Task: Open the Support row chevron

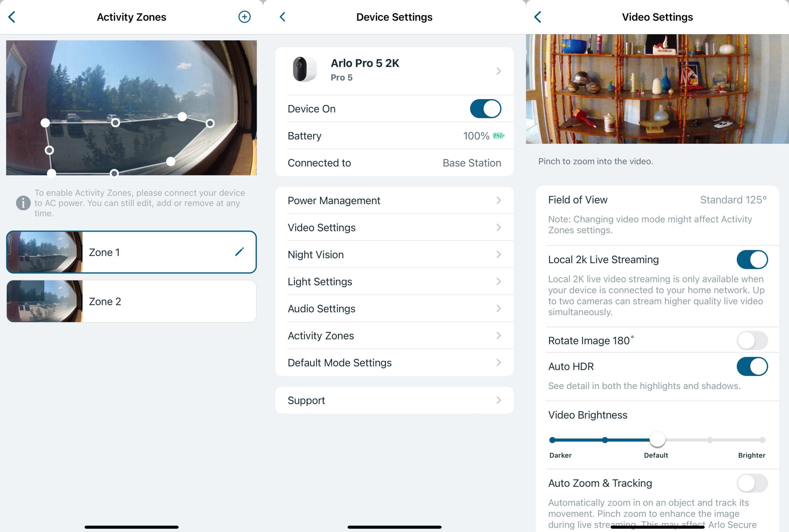Action: click(498, 400)
